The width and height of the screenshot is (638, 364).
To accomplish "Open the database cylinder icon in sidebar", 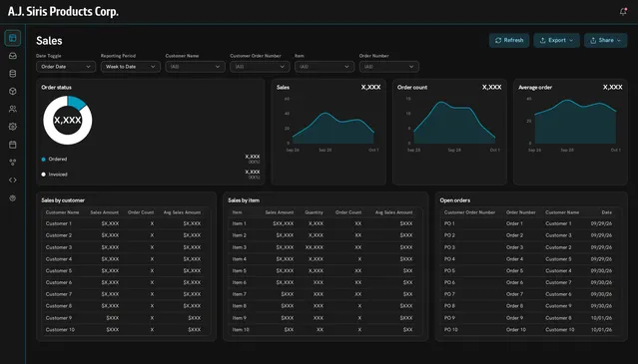I will click(x=13, y=74).
